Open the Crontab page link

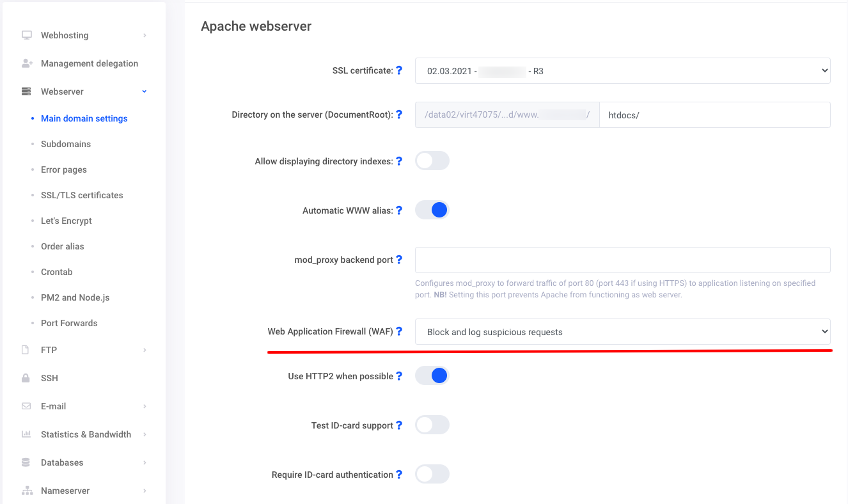pyautogui.click(x=57, y=272)
